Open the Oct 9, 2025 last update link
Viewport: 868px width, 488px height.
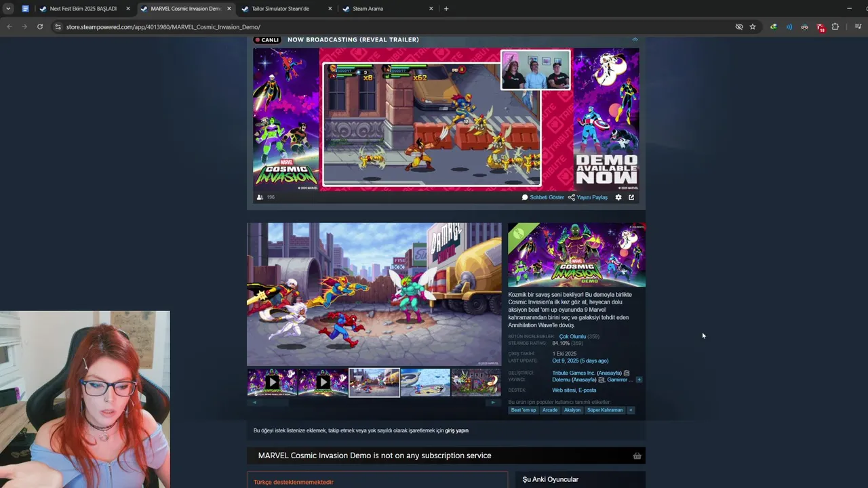580,361
